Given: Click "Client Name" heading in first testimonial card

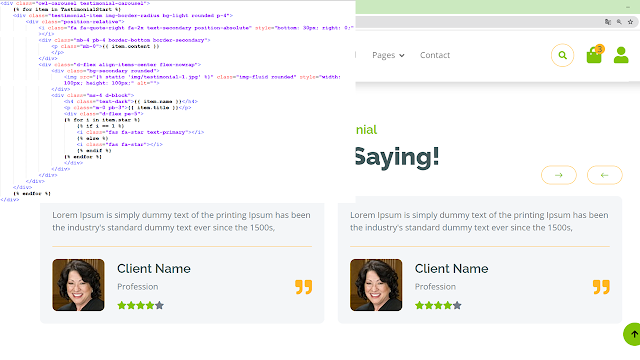Looking at the screenshot, I should pyautogui.click(x=154, y=269).
